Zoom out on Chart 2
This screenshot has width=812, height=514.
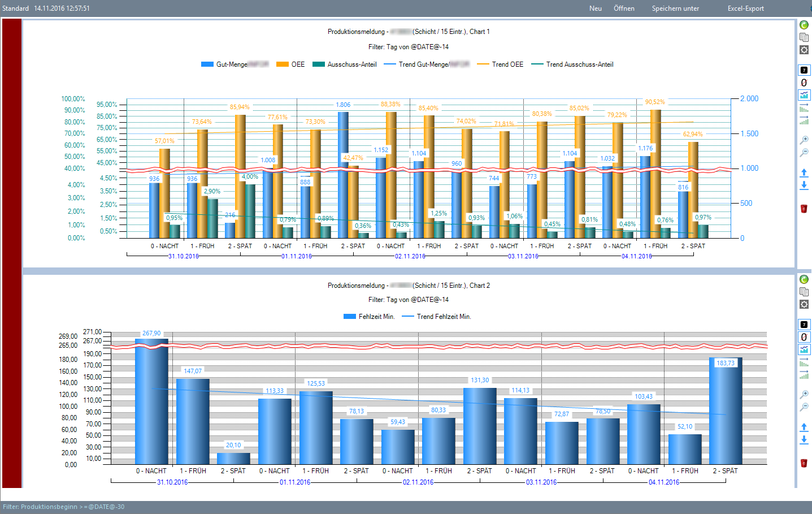804,407
